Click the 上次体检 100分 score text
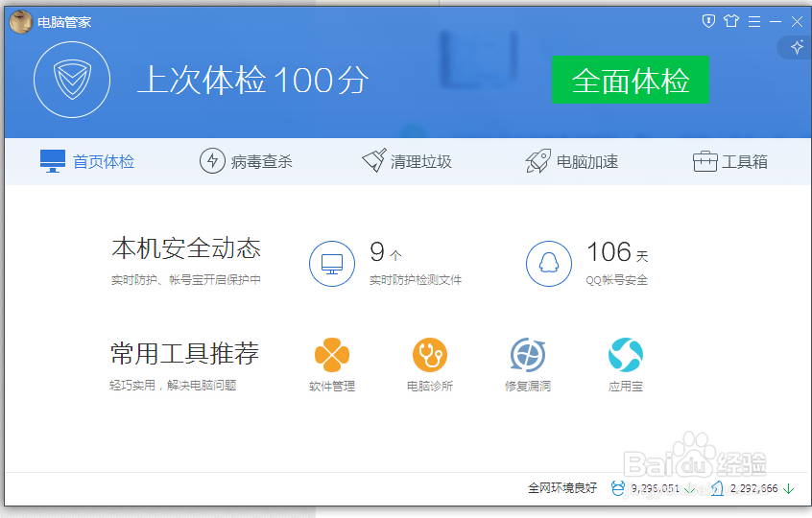 coord(253,81)
